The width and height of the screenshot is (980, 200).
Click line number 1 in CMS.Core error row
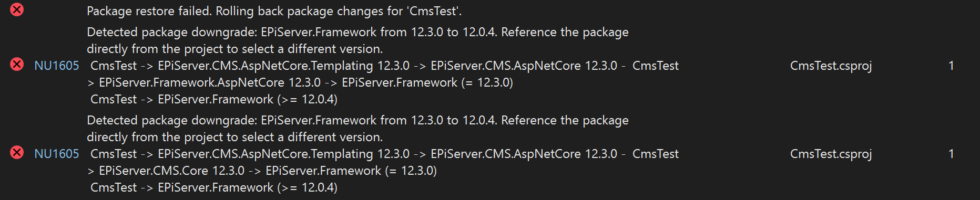[951, 154]
